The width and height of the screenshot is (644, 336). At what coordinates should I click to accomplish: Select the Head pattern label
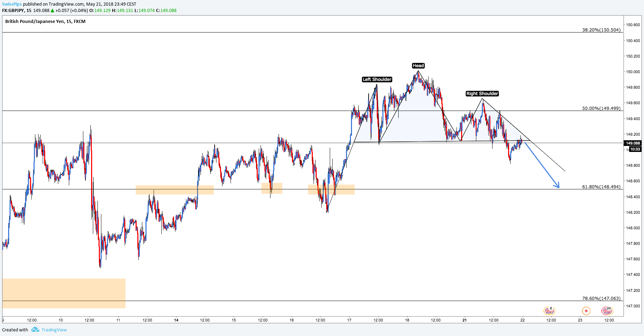click(418, 66)
